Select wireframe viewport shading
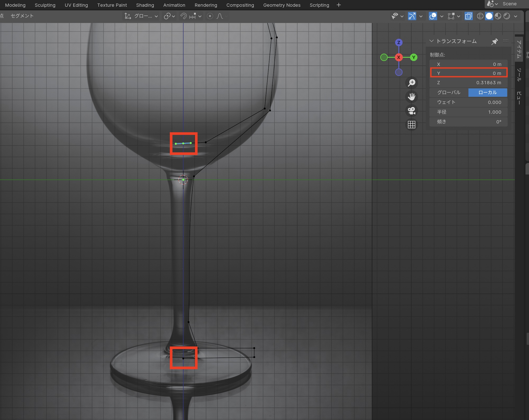 [x=480, y=16]
